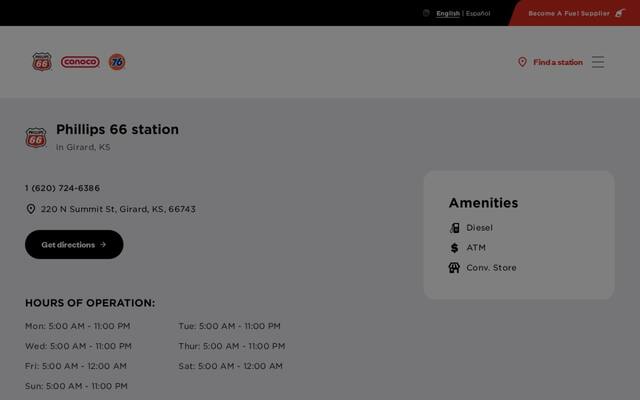Image resolution: width=640 pixels, height=400 pixels.
Task: Click Sat: 5:00 AM - 12:00 AM hours
Action: pos(231,366)
